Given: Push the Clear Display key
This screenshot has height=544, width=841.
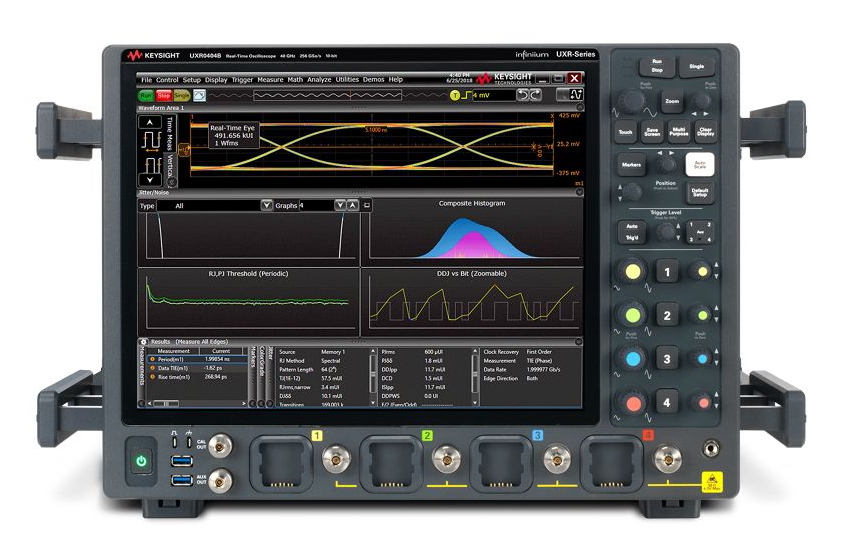Looking at the screenshot, I should tap(705, 131).
